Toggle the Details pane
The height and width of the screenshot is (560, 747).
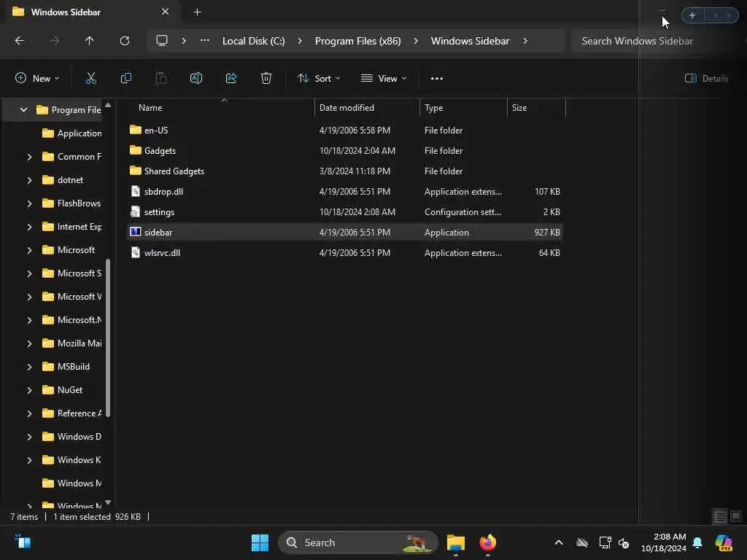(x=706, y=78)
